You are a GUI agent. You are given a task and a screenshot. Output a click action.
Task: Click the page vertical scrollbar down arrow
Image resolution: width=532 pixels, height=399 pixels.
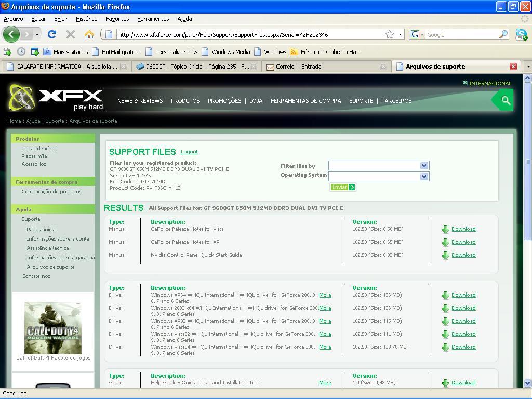528,383
